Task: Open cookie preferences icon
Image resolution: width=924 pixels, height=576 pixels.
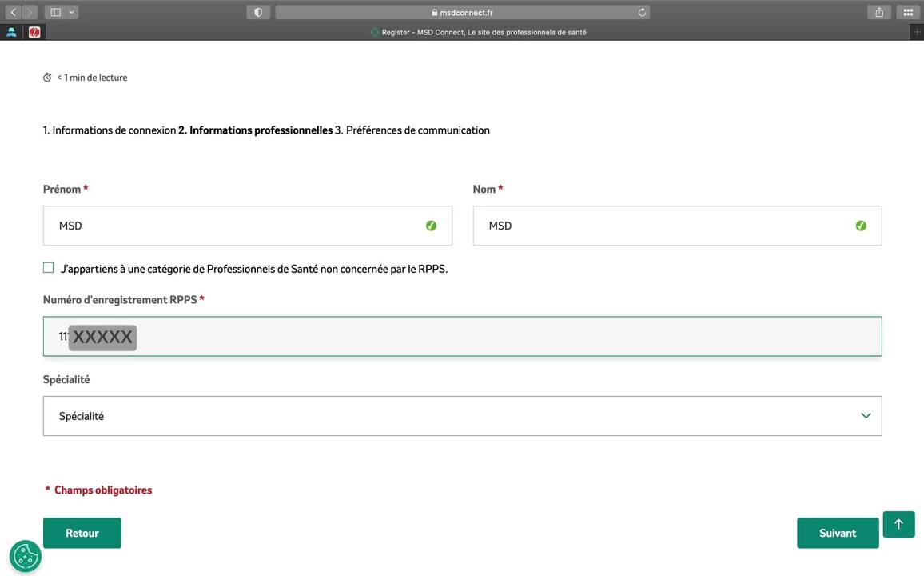Action: click(x=25, y=556)
